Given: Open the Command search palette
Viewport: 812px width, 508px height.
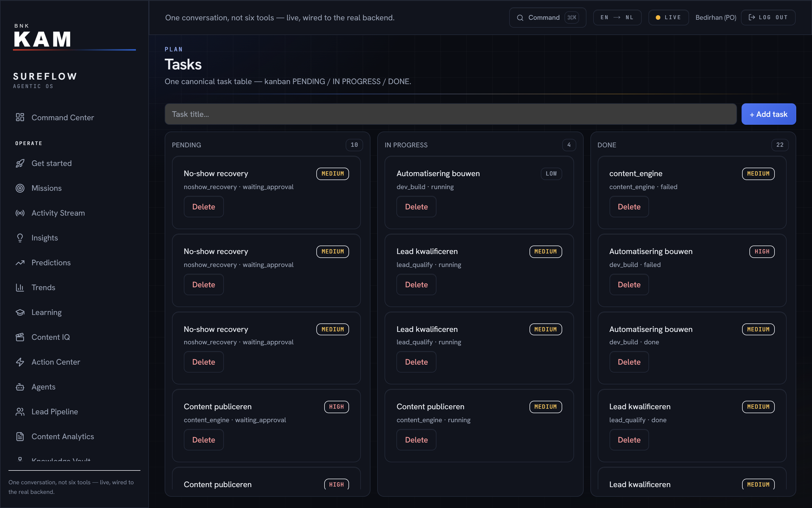Looking at the screenshot, I should pos(548,17).
